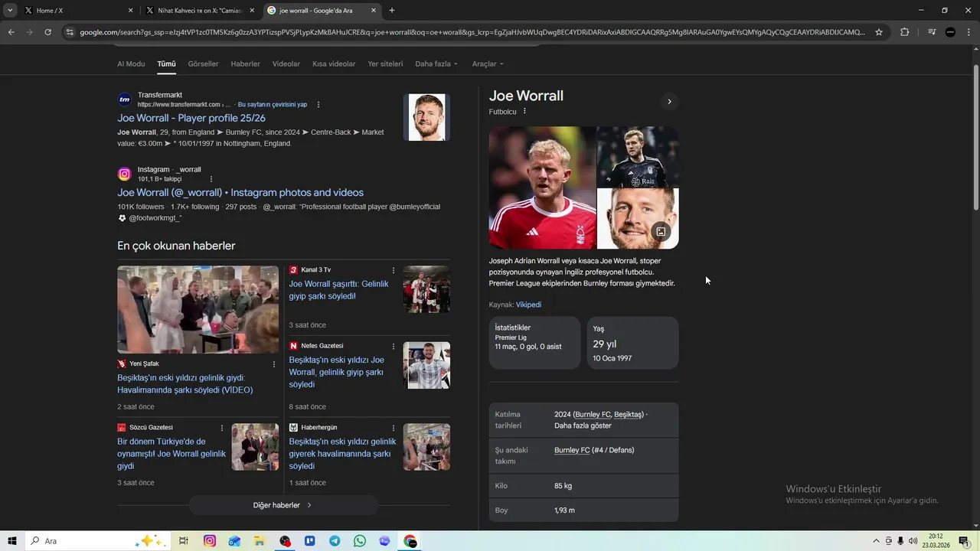Switch to the Home / X tab

[77, 11]
